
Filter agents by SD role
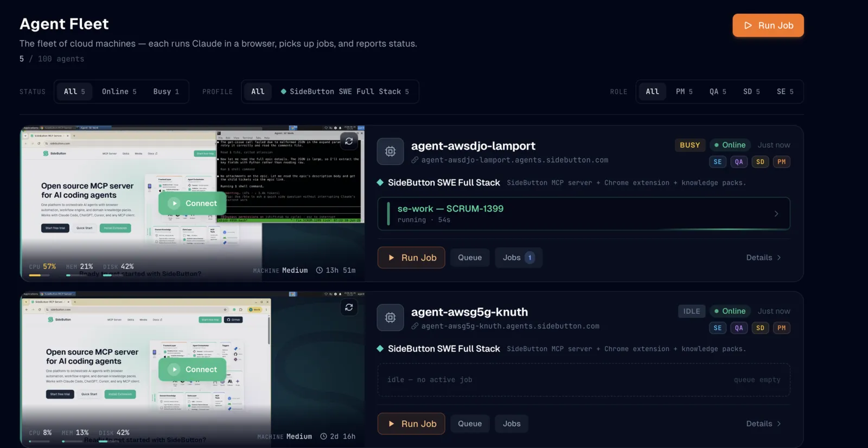pos(751,92)
